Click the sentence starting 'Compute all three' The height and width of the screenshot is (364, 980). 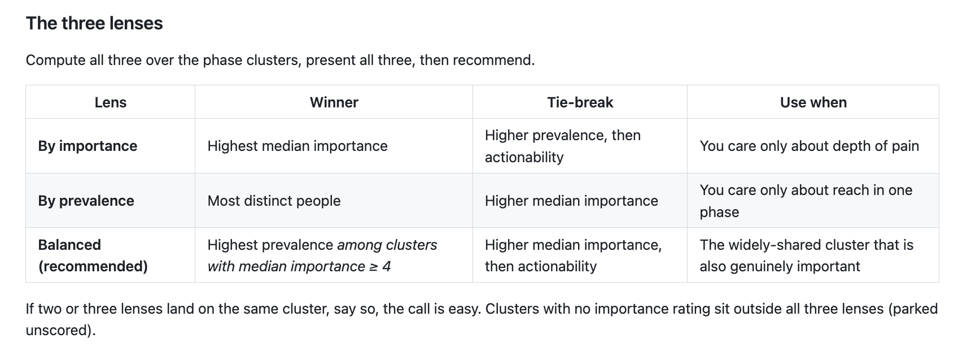(x=280, y=60)
